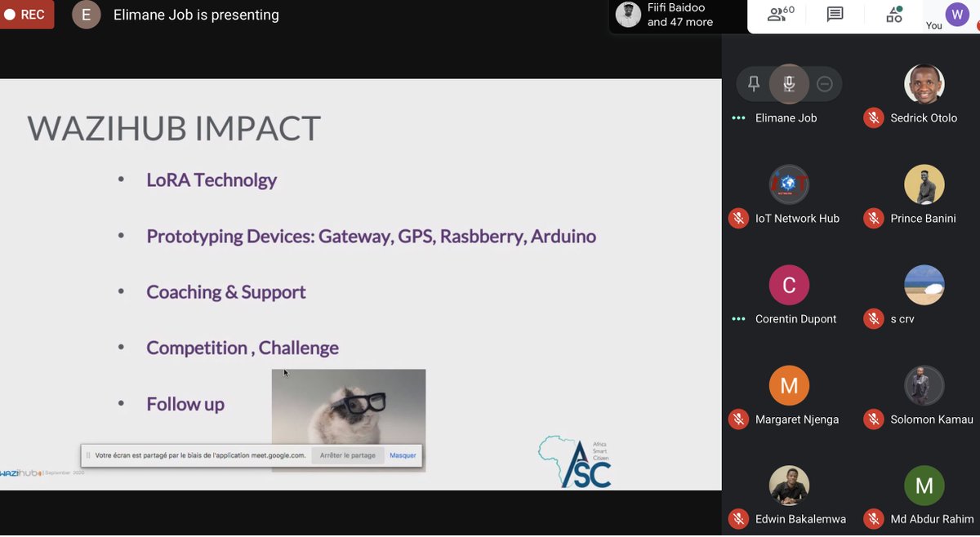Click speaking dots beside Corentin Dupont's name
980x537 pixels.
click(x=738, y=319)
